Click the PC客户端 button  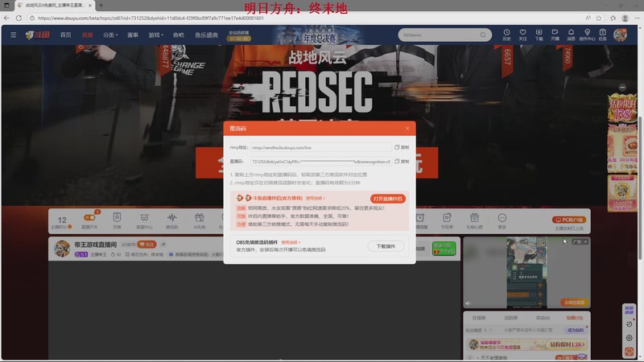click(569, 220)
